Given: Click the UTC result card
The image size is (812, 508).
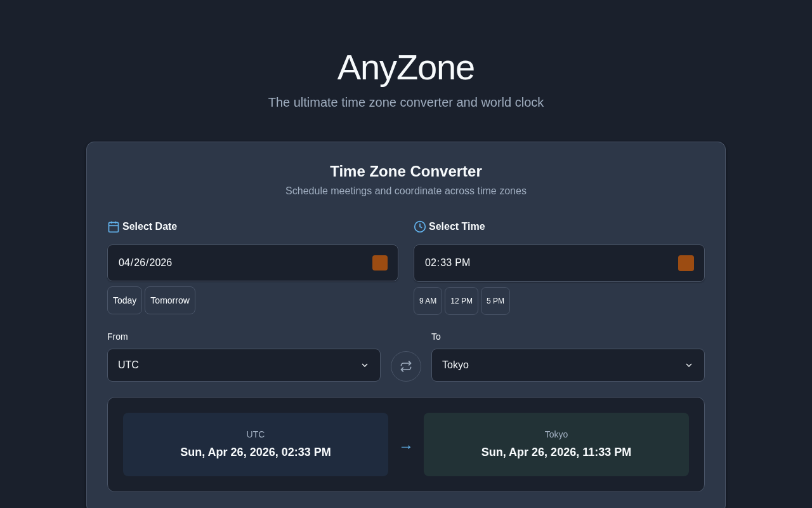Looking at the screenshot, I should [x=256, y=444].
